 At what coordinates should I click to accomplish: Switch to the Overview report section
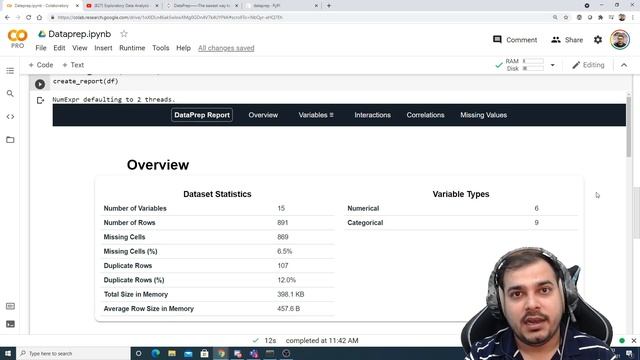point(263,115)
